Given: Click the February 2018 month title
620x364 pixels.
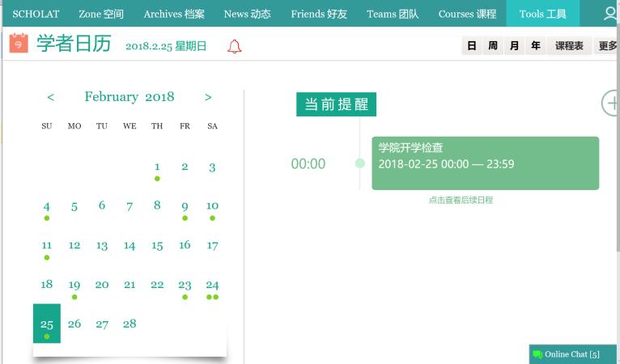Looking at the screenshot, I should tap(130, 97).
